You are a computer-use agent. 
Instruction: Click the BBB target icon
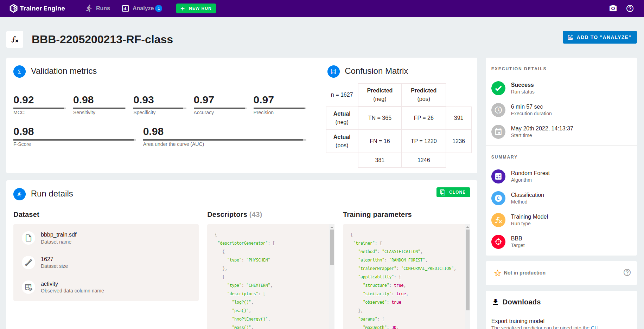click(498, 242)
